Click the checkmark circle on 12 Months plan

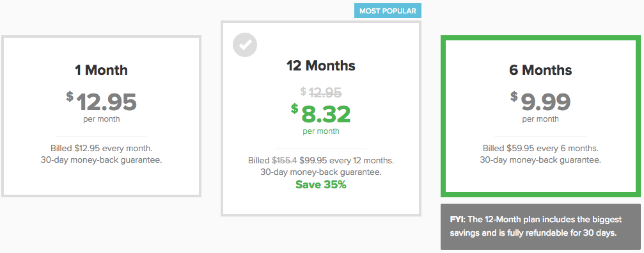point(245,45)
